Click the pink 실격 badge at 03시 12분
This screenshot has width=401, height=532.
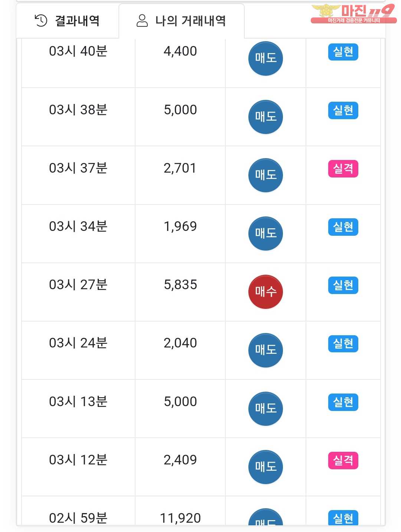343,460
